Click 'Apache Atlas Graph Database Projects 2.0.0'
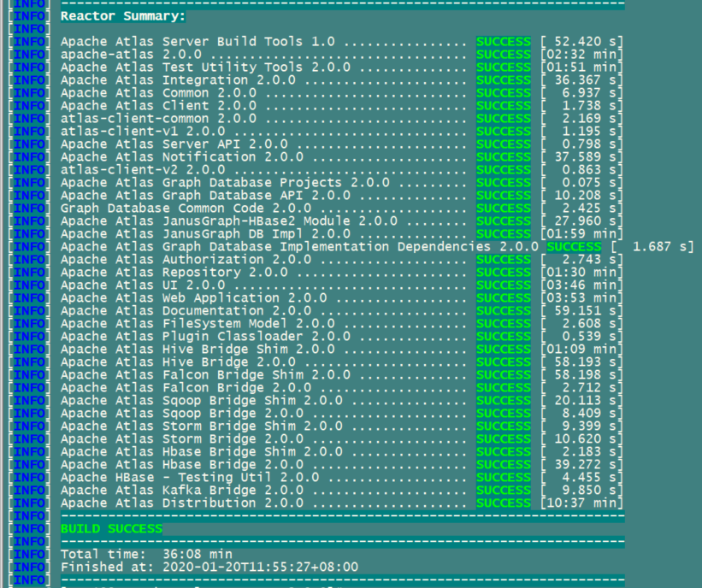This screenshot has width=702, height=588. (225, 183)
